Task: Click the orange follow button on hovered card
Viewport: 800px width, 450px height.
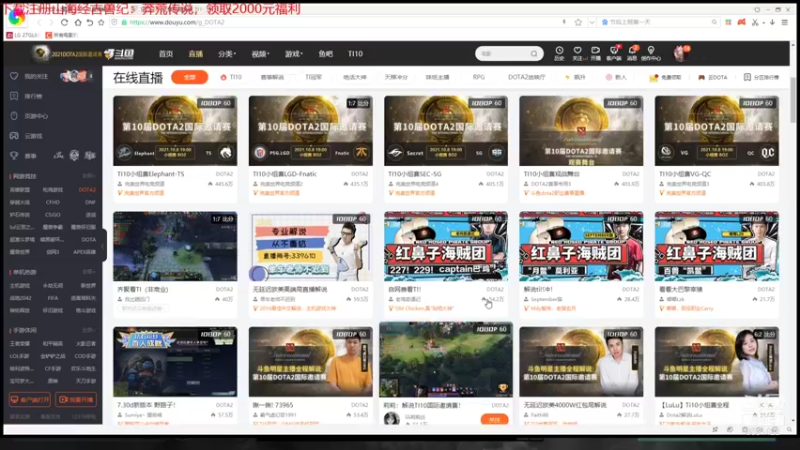Action: [x=494, y=419]
